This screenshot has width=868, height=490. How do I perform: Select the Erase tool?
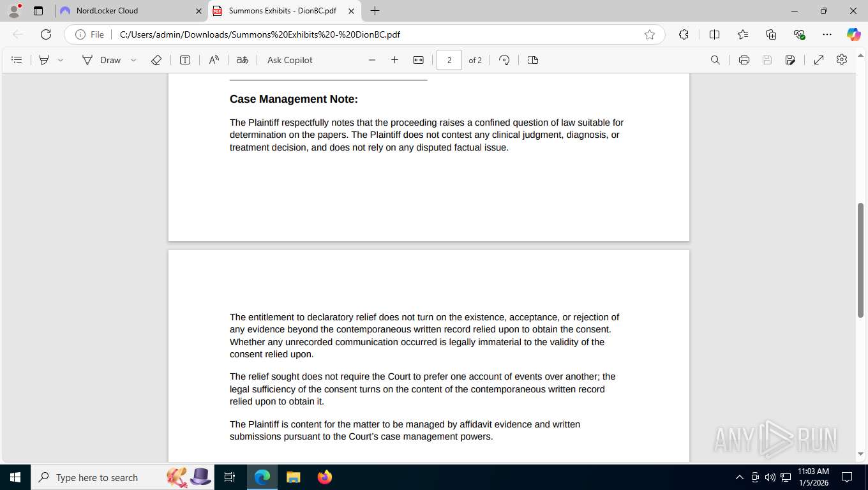pyautogui.click(x=156, y=60)
